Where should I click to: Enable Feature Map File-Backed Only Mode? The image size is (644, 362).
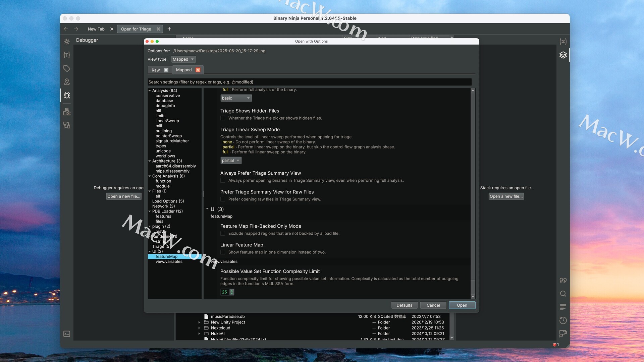[223, 233]
